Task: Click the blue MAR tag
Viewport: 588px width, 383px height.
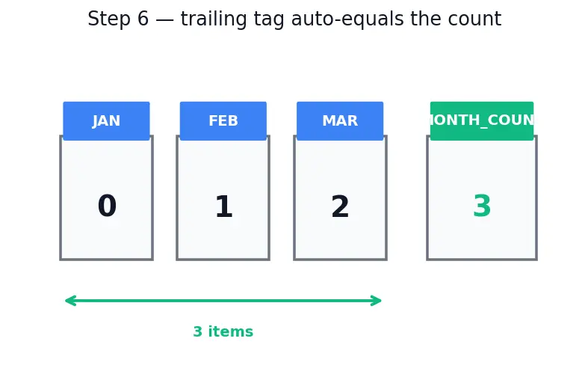Action: pos(340,121)
